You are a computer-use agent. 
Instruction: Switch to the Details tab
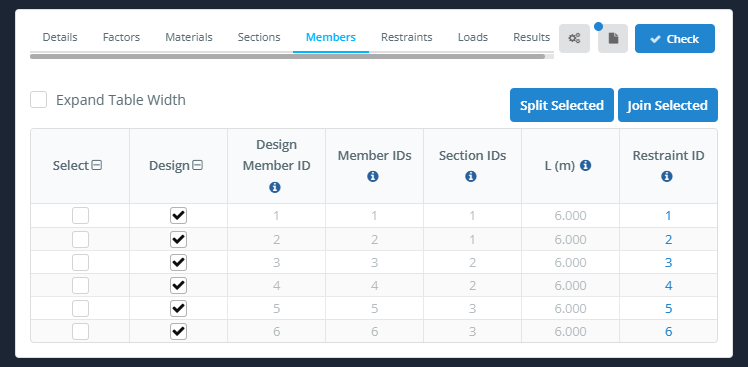click(x=60, y=37)
